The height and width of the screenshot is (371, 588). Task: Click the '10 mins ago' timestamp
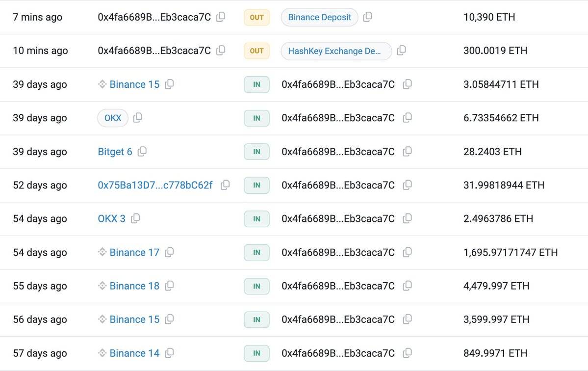pos(41,51)
